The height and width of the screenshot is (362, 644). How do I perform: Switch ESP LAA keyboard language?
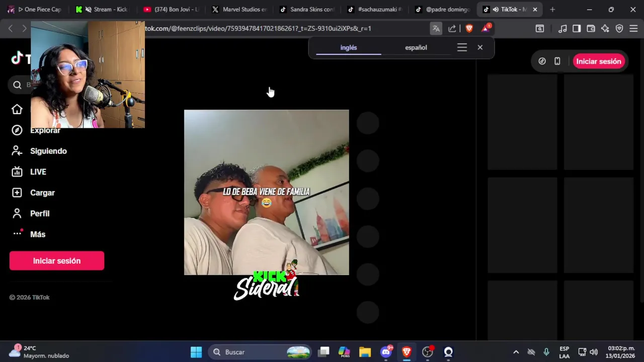click(565, 352)
